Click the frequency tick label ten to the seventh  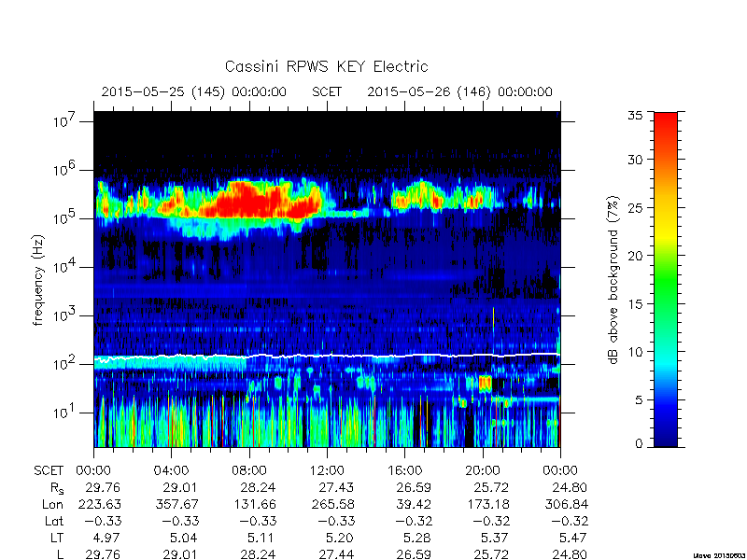click(63, 121)
